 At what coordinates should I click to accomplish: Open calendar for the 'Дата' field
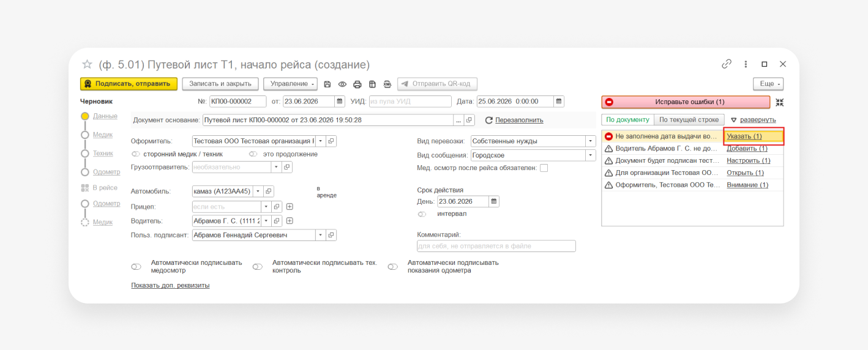pyautogui.click(x=559, y=102)
